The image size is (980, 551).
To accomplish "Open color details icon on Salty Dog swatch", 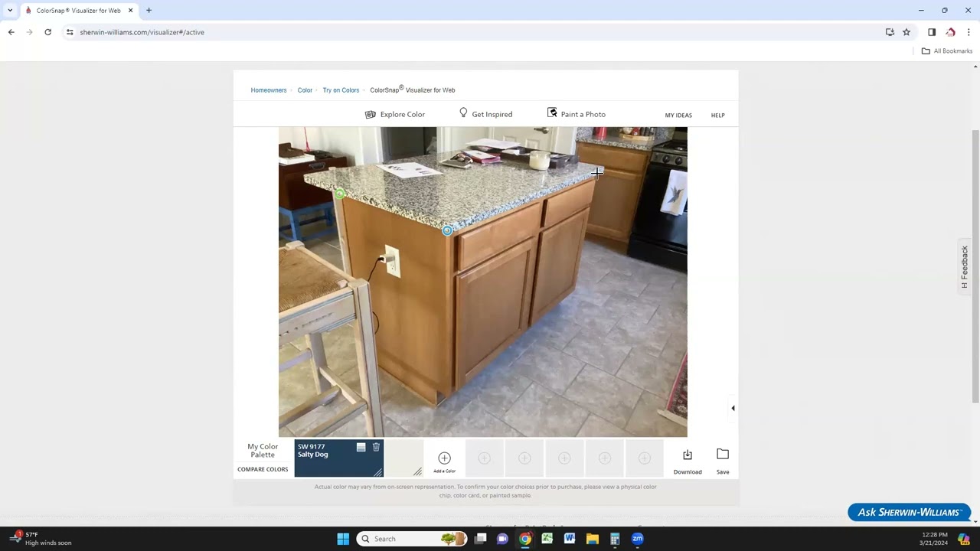I will [x=361, y=447].
